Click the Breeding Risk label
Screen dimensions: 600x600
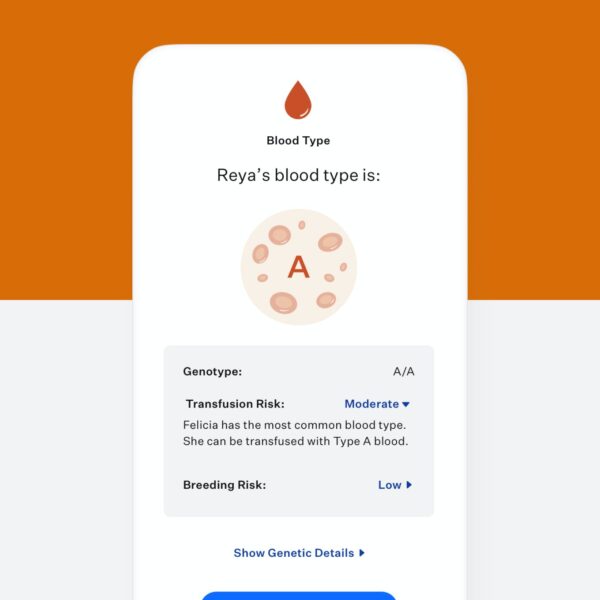pyautogui.click(x=225, y=485)
